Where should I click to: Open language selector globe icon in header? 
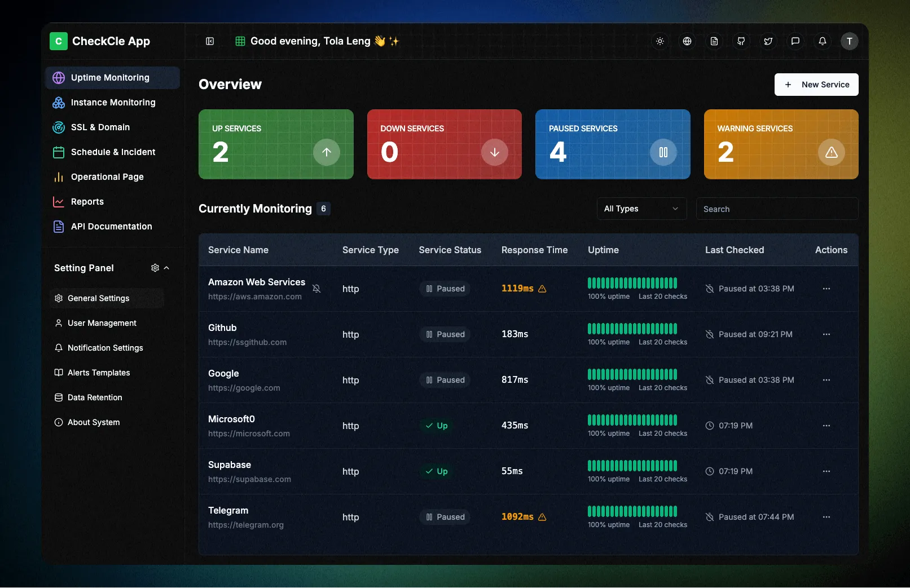coord(687,41)
